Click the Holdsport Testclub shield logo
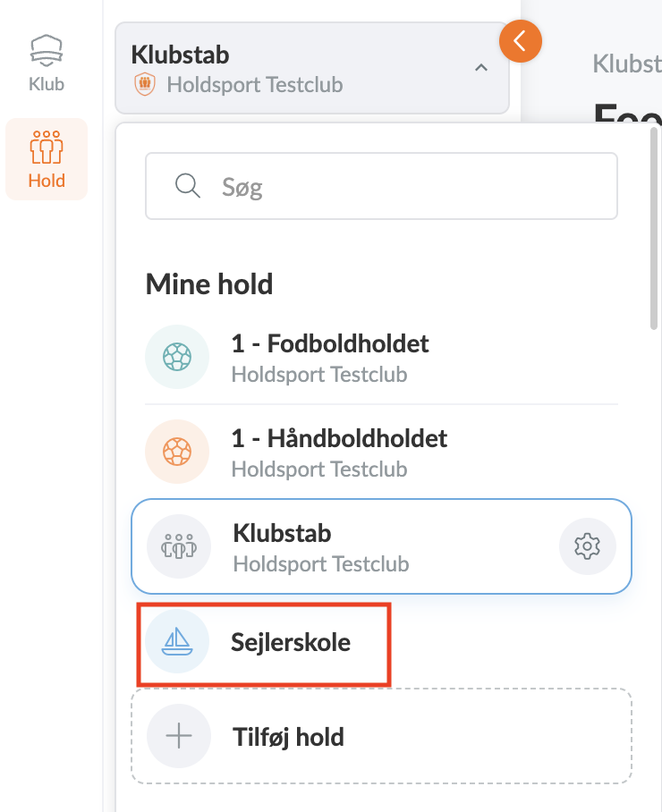 143,85
